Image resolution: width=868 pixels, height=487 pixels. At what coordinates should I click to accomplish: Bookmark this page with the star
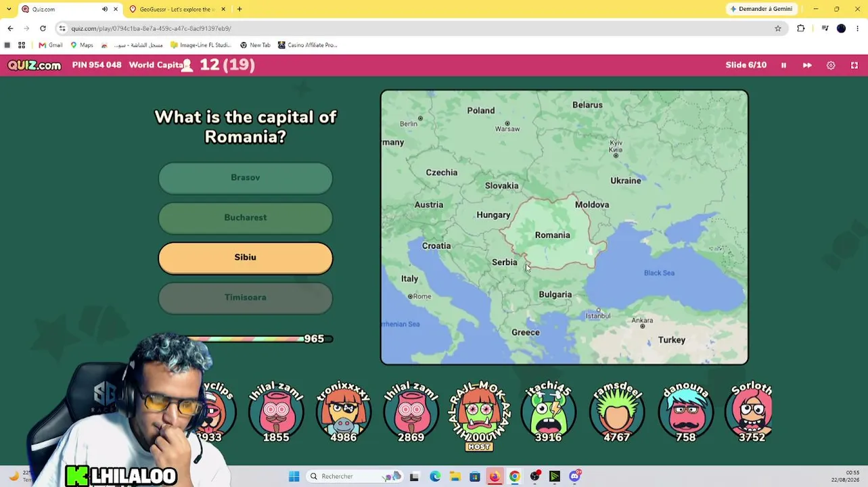click(778, 28)
